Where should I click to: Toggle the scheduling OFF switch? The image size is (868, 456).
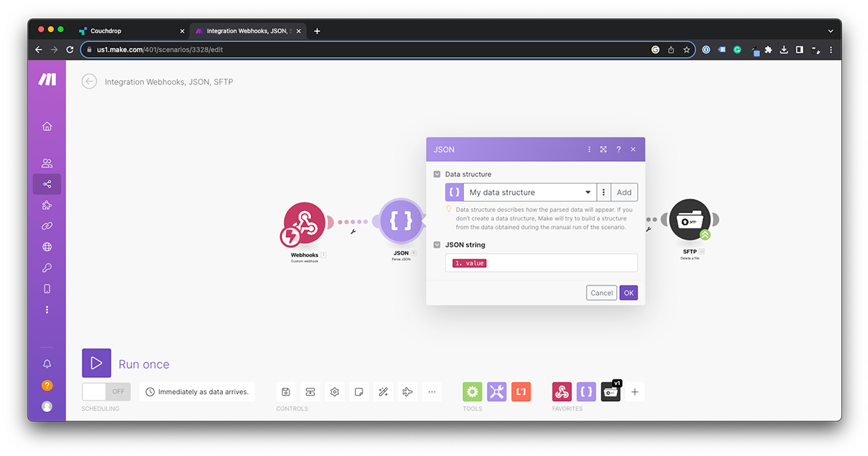[106, 392]
